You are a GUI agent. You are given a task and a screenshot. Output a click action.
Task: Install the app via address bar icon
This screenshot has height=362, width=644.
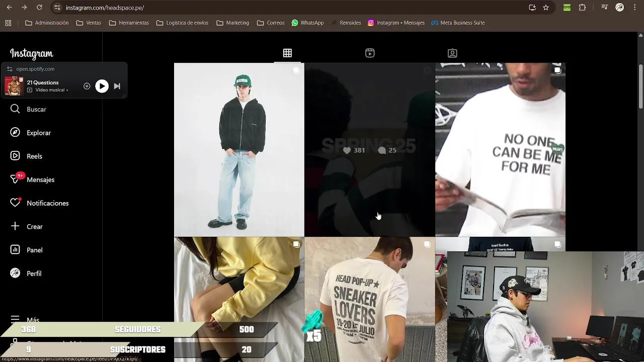[x=532, y=8]
